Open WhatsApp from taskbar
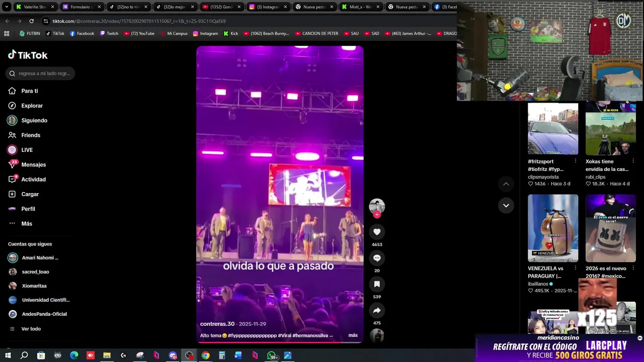 point(272,355)
